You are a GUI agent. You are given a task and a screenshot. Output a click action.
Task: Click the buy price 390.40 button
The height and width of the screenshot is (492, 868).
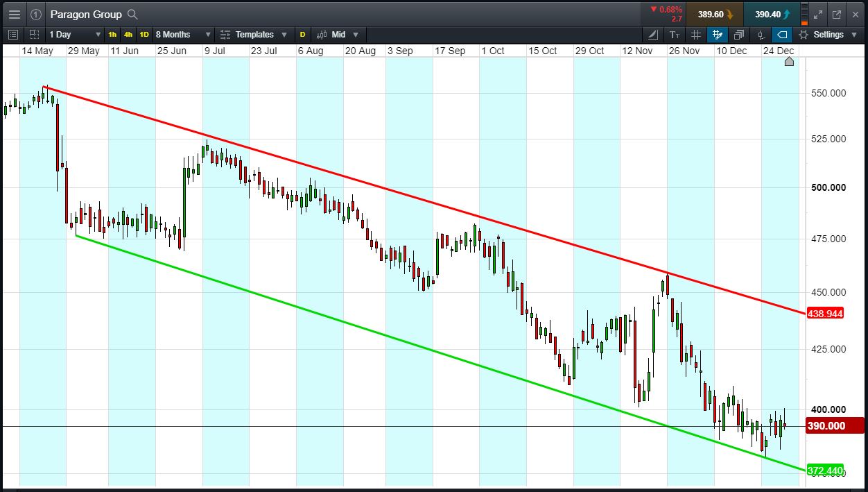771,14
